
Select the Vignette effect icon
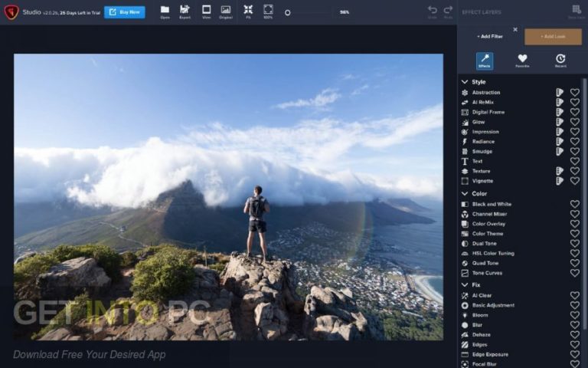tap(465, 181)
